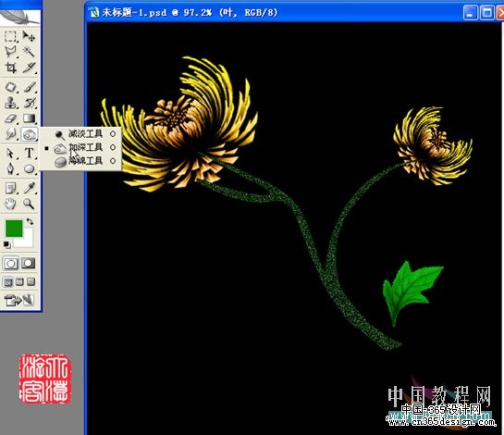Switch to full screen mode button
504x435 pixels.
[x=31, y=282]
